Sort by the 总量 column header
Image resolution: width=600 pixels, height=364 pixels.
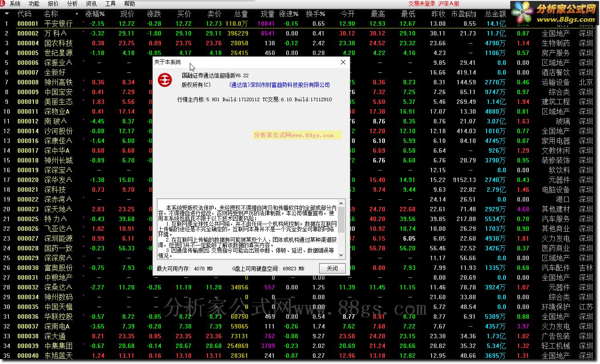(x=241, y=14)
